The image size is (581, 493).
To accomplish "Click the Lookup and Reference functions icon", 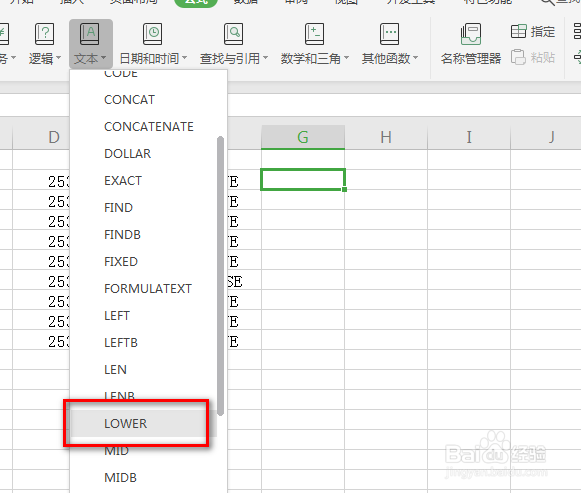I will click(233, 34).
